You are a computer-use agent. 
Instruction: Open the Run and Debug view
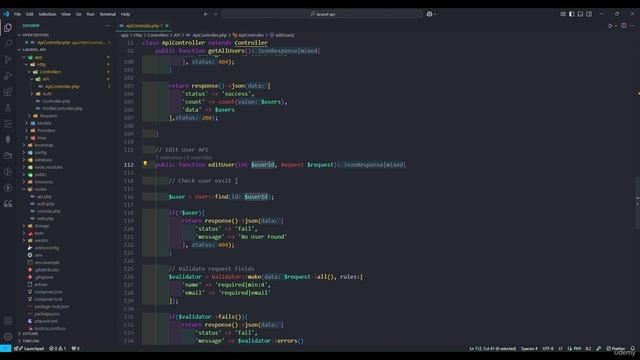pos(8,76)
